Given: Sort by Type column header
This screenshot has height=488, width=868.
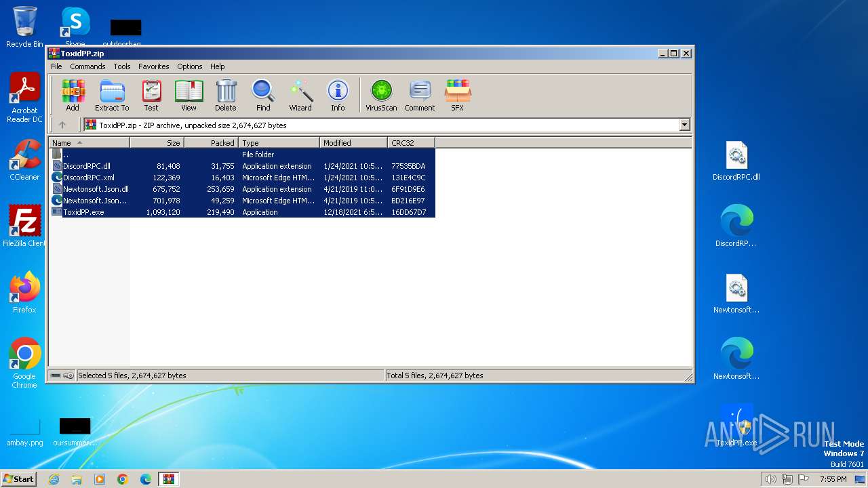Looking at the screenshot, I should coord(279,142).
